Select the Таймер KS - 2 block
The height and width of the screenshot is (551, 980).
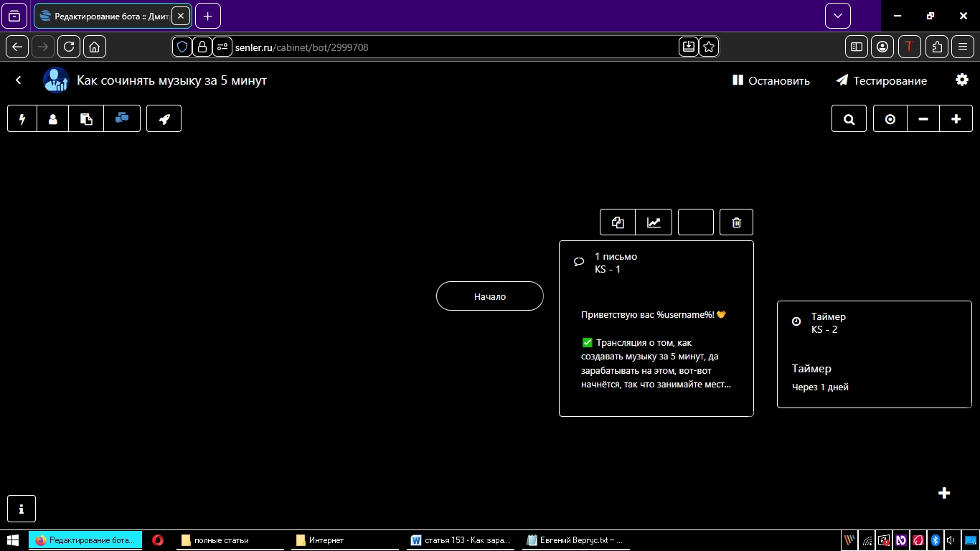(874, 354)
